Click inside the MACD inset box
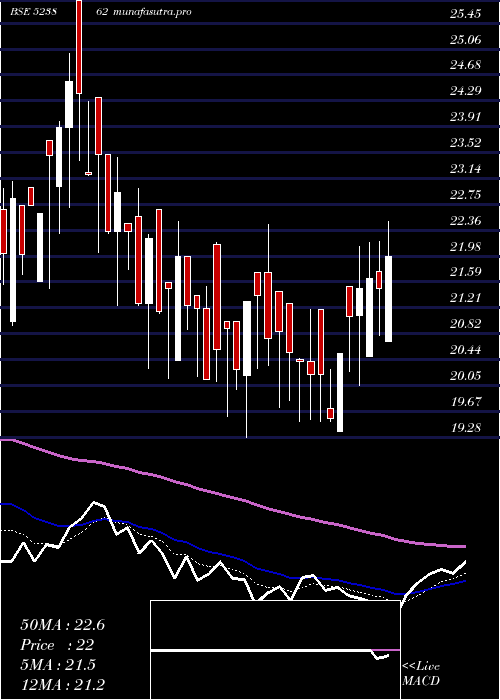Screen dimensions: 500x700 (275, 650)
